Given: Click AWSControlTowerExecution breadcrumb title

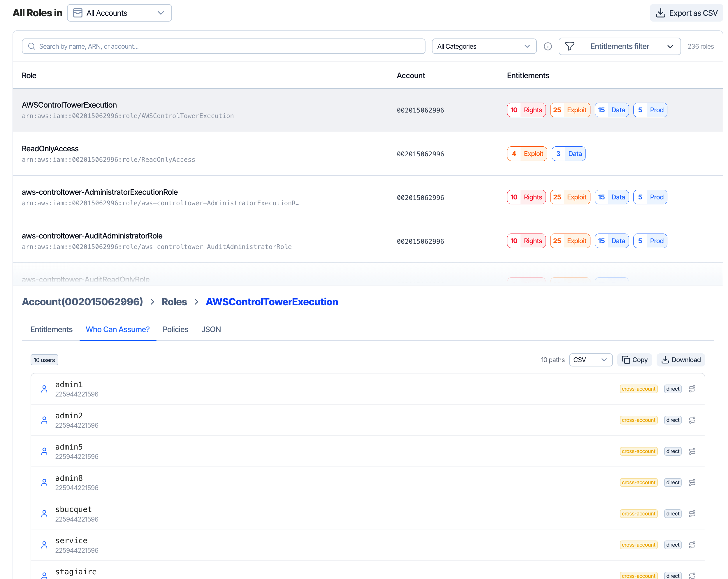Looking at the screenshot, I should (272, 302).
